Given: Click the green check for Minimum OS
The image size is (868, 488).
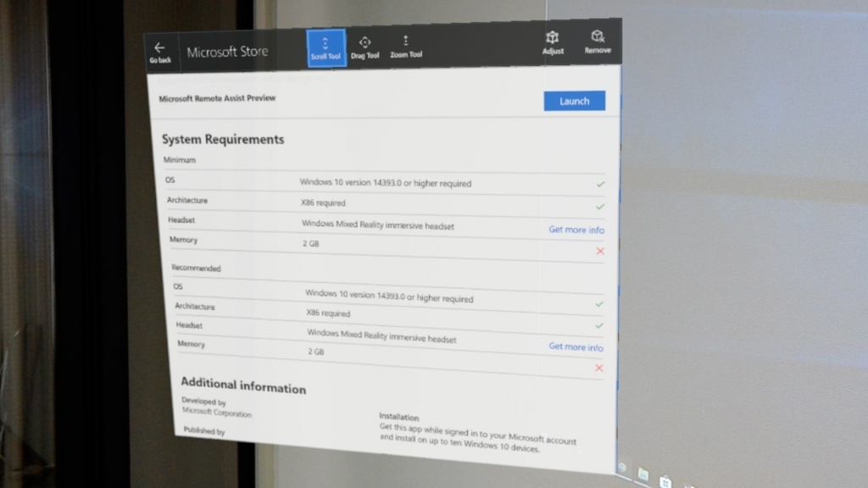Looking at the screenshot, I should (x=601, y=184).
